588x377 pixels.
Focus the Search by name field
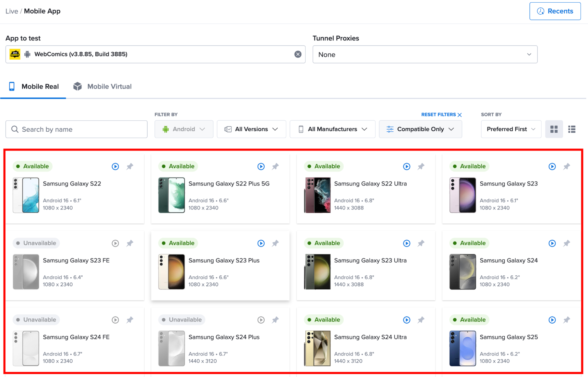pos(76,129)
